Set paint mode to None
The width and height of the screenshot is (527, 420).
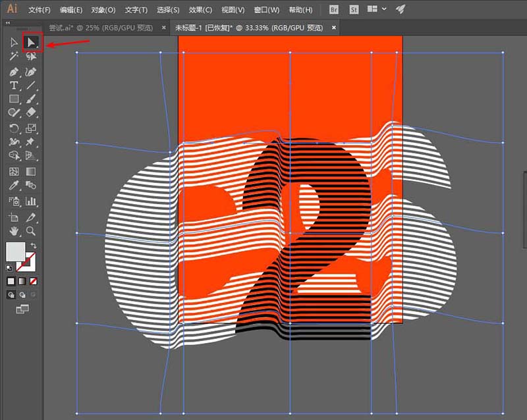(34, 281)
